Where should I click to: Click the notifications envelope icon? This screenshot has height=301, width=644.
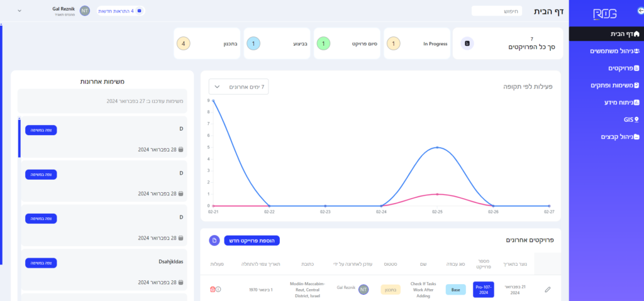point(139,11)
